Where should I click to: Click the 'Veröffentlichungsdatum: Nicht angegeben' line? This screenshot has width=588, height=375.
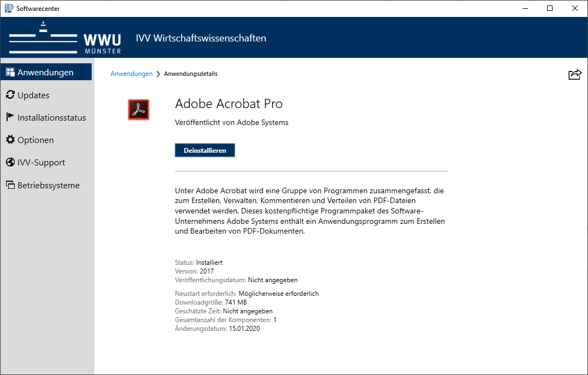click(x=236, y=280)
